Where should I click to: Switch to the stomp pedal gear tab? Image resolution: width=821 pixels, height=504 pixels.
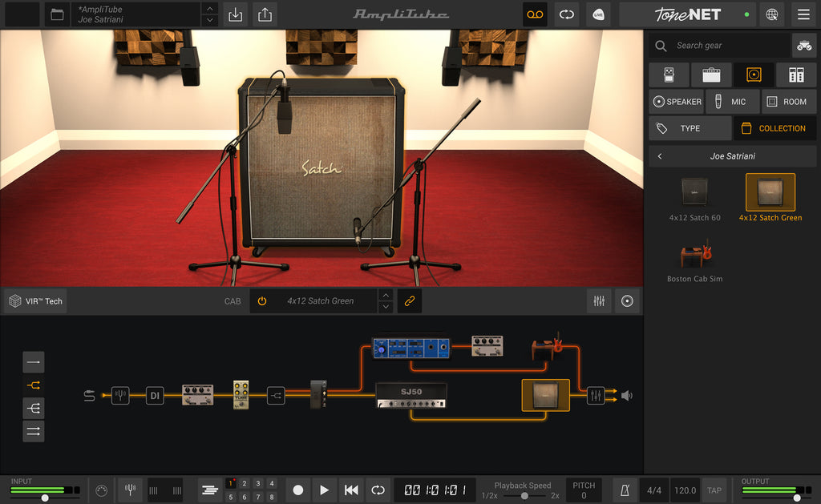pos(669,75)
